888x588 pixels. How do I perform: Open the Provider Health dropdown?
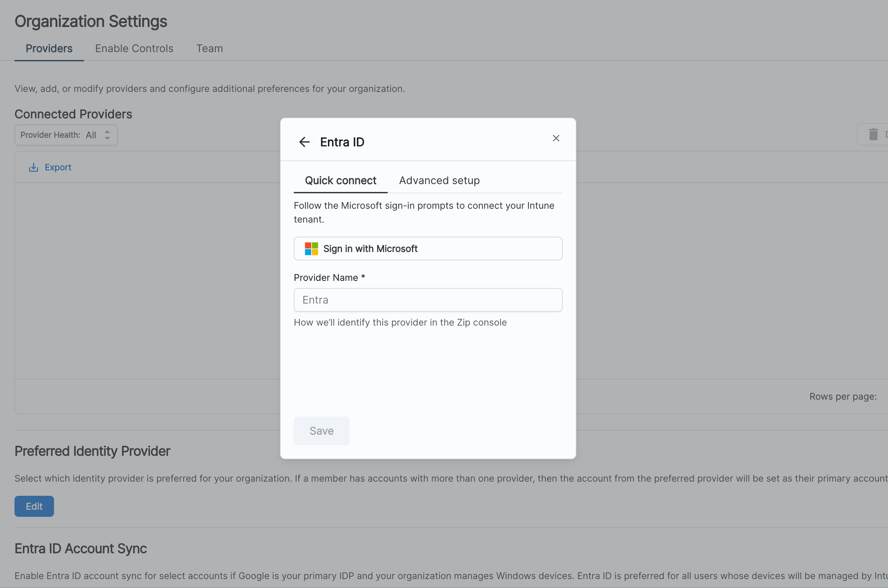66,135
